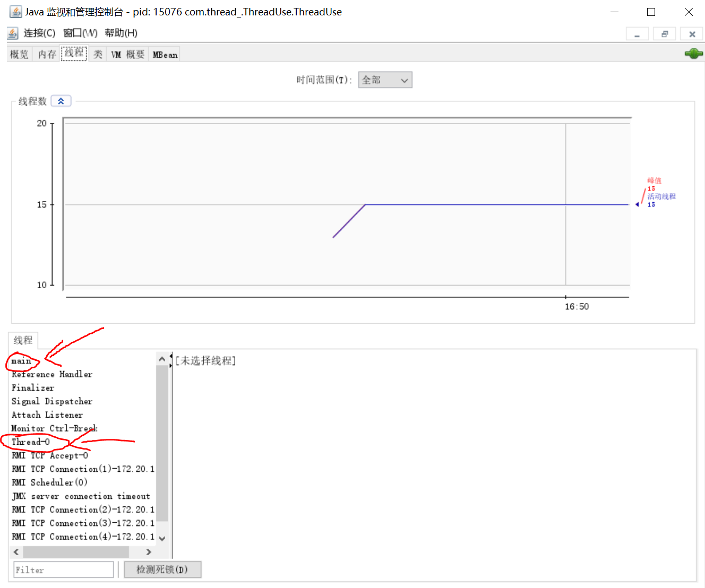The width and height of the screenshot is (705, 588).
Task: Click the Java coffee cup icon in menu bar
Action: click(12, 33)
